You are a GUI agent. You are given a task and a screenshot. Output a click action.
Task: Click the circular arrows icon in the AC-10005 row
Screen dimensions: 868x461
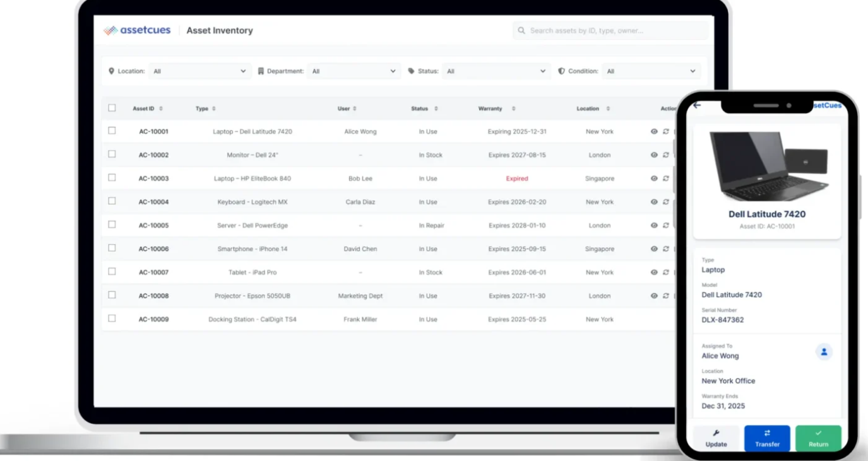pyautogui.click(x=666, y=225)
